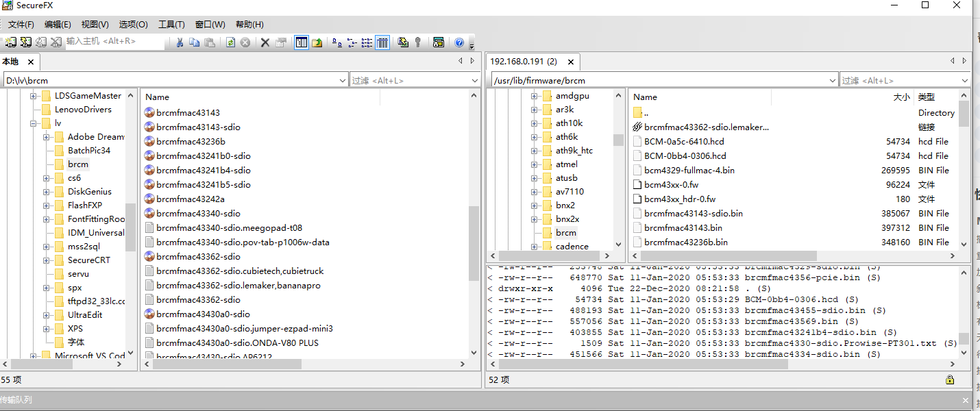Open the 编辑(E) menu
Viewport: 980px width, 411px height.
coord(58,25)
